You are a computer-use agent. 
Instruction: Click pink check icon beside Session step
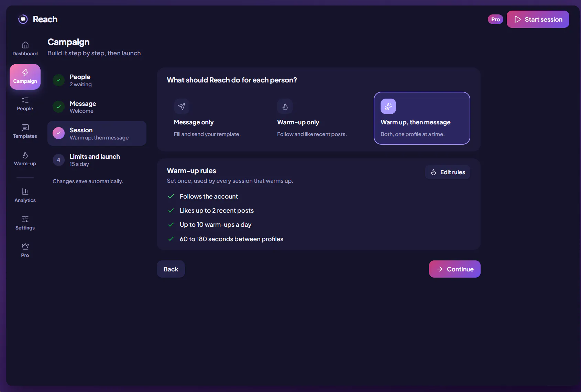[x=59, y=133]
